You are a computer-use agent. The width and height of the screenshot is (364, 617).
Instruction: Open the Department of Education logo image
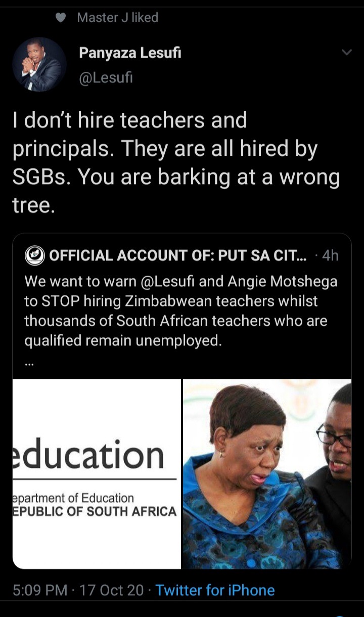(97, 474)
